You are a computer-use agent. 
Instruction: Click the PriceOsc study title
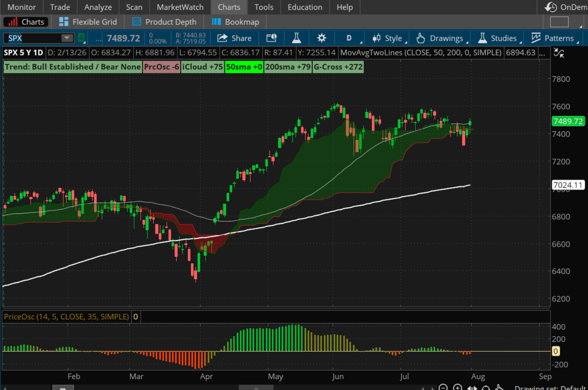[66, 317]
